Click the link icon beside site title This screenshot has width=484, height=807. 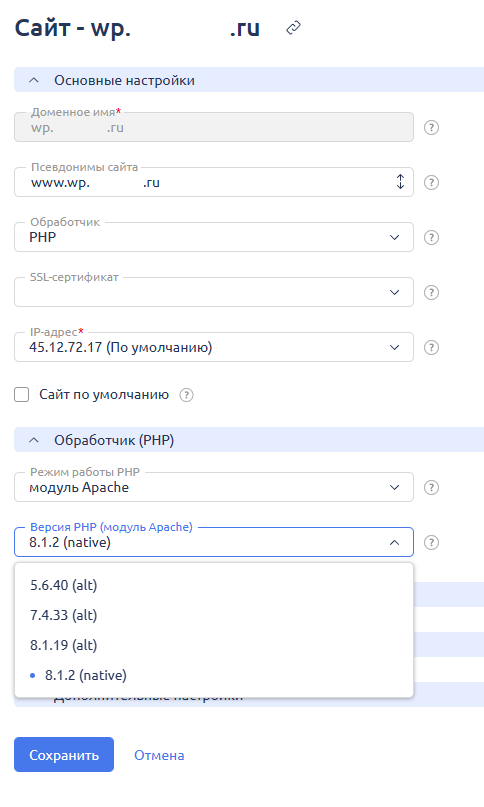click(x=293, y=28)
